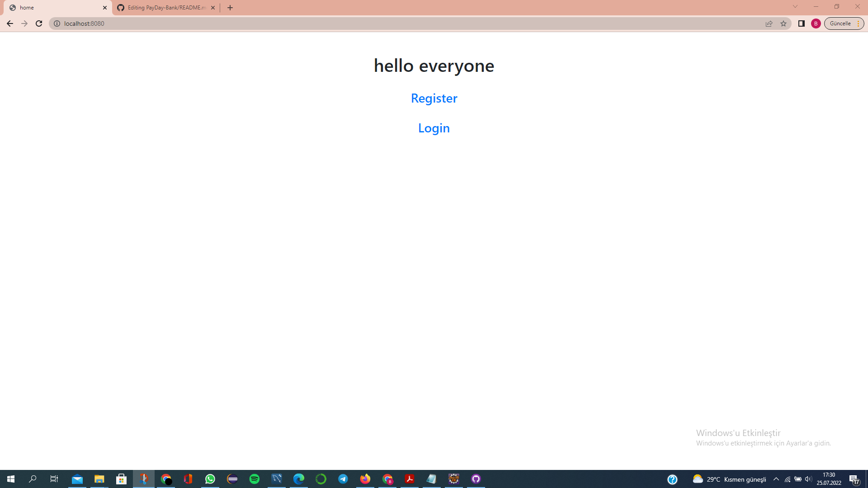Bookmark this page with star icon

[x=783, y=23]
